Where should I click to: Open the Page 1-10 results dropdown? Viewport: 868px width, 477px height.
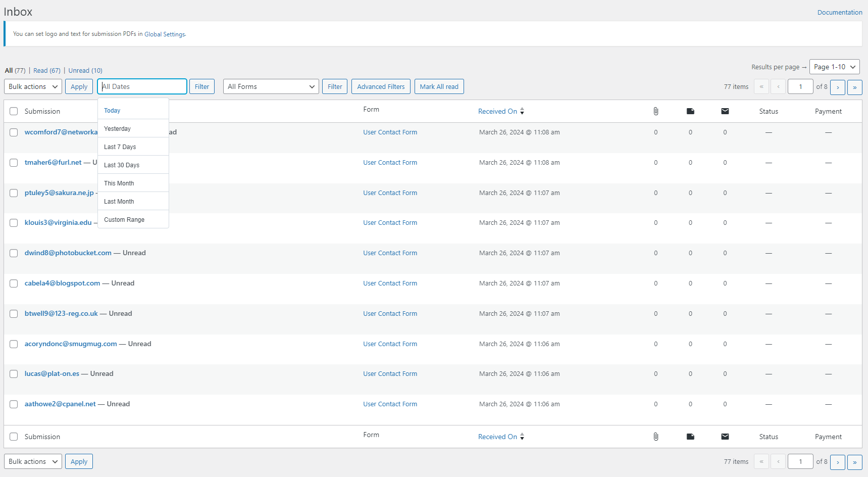835,67
